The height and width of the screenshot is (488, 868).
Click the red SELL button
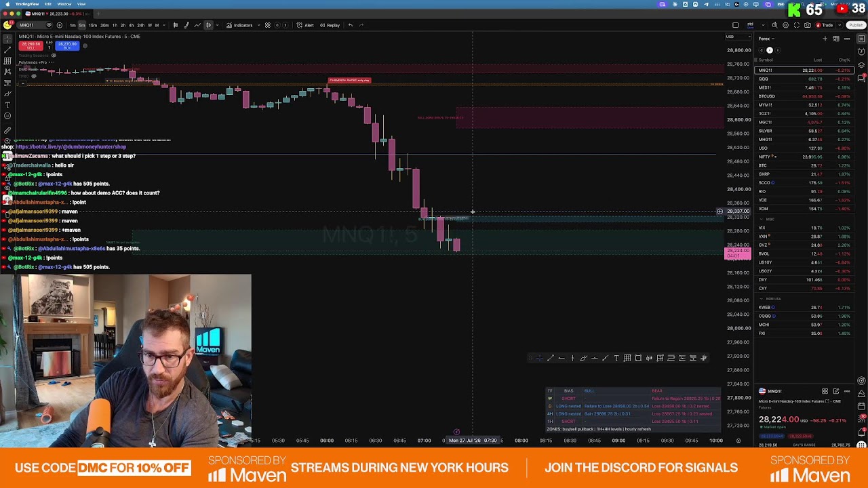pos(31,45)
